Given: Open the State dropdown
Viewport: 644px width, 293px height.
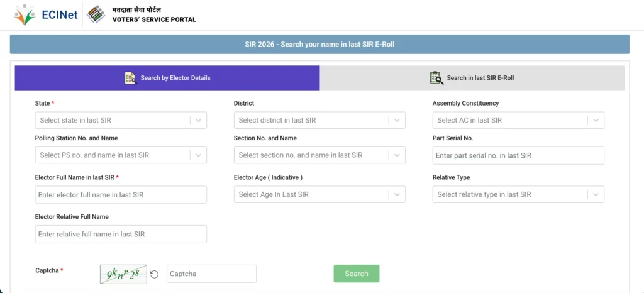Looking at the screenshot, I should 121,120.
